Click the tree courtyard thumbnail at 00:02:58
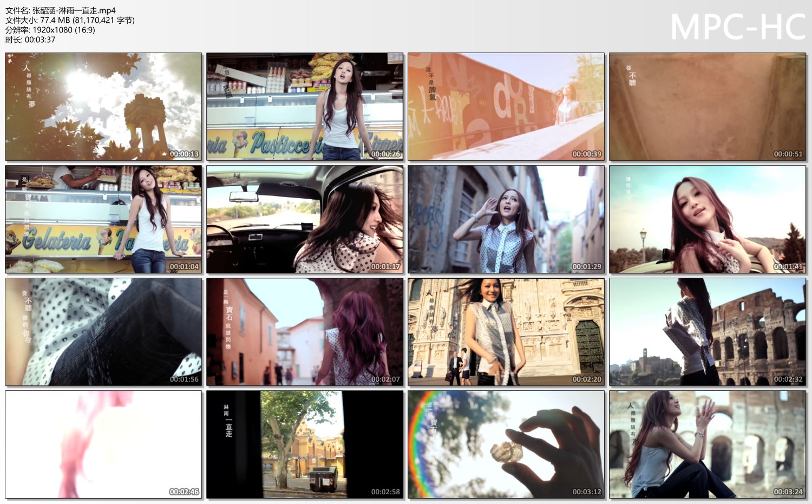This screenshot has height=504, width=812. (305, 444)
